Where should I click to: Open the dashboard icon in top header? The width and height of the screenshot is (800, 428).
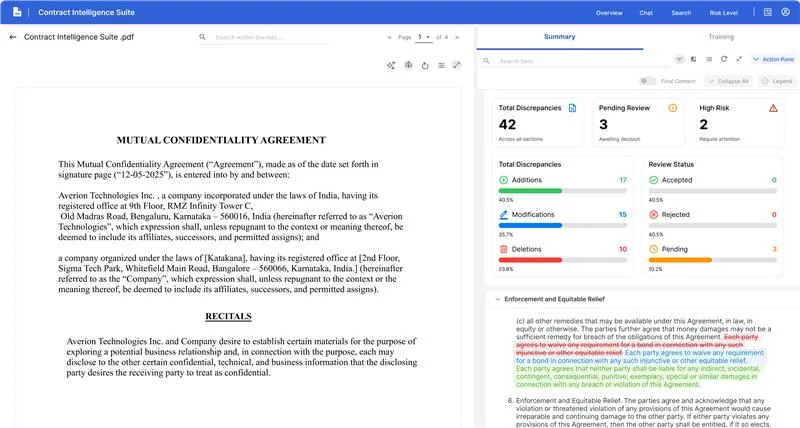click(x=768, y=12)
